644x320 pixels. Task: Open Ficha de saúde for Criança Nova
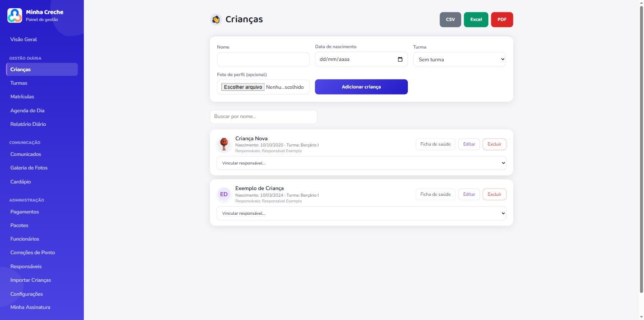tap(435, 144)
